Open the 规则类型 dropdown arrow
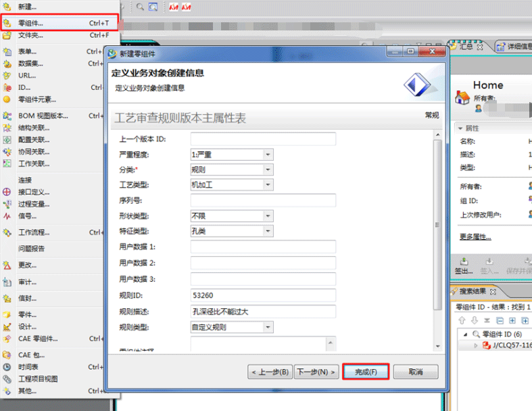The height and width of the screenshot is (411, 532). coord(268,328)
